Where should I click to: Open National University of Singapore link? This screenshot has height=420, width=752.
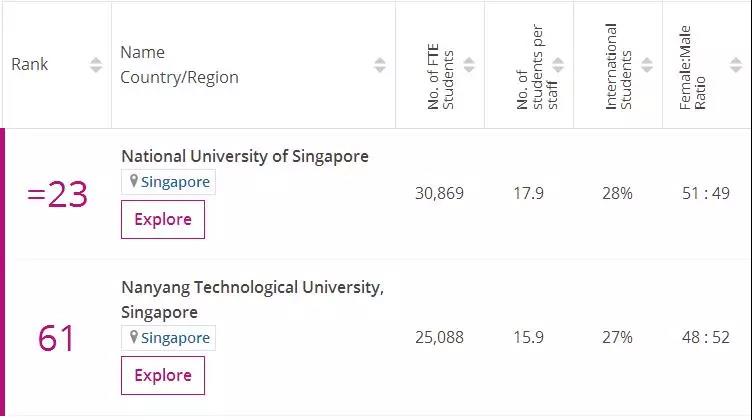point(244,156)
